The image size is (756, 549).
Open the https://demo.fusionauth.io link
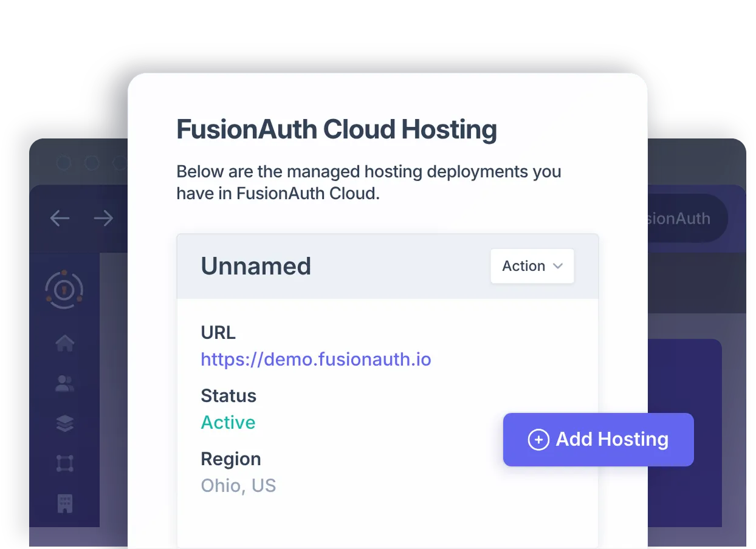coord(316,360)
